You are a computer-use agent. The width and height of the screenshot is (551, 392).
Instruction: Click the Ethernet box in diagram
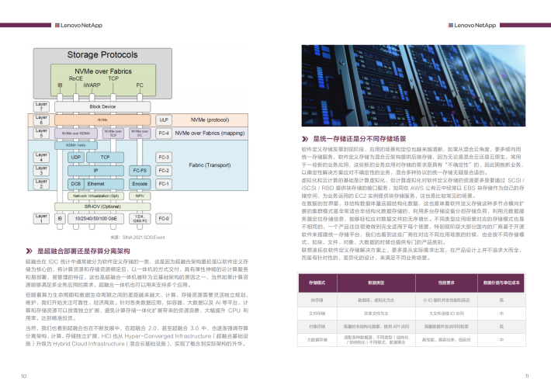pos(95,183)
